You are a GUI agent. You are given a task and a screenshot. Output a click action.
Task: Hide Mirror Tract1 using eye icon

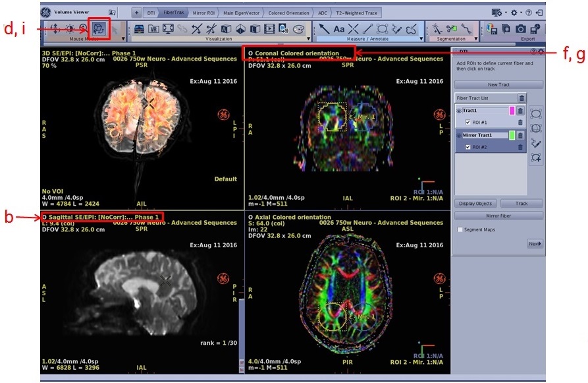[459, 135]
